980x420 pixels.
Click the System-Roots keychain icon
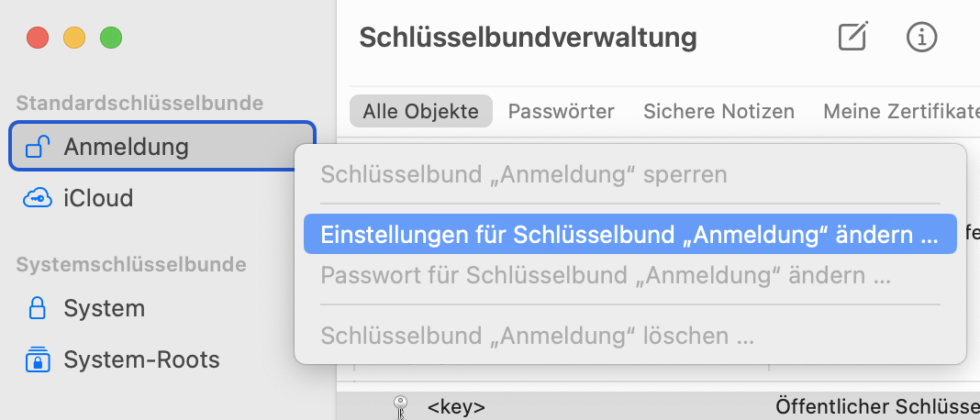pos(38,359)
